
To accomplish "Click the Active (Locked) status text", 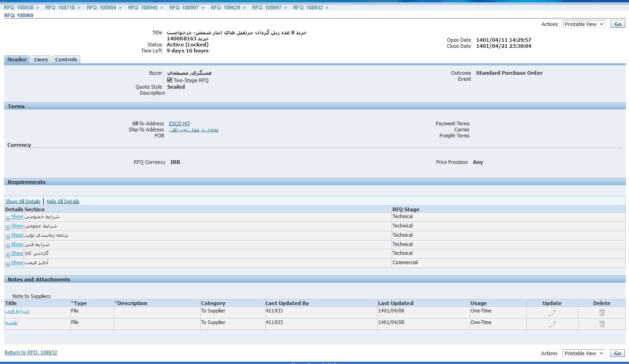I will 188,45.
